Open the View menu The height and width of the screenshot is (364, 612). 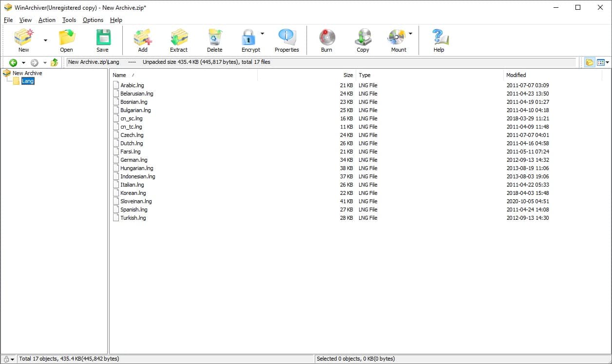(25, 20)
